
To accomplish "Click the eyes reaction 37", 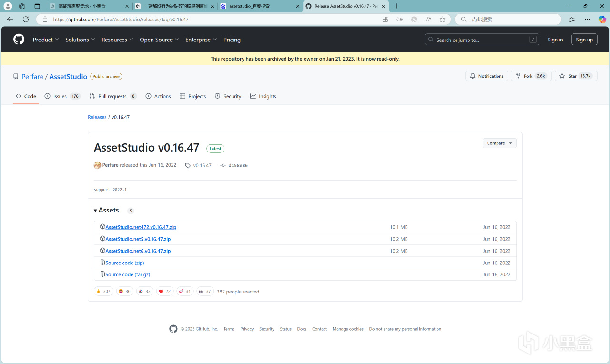I will pyautogui.click(x=205, y=291).
